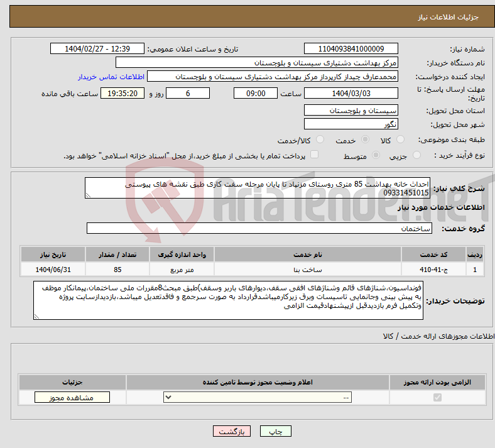Select the کالا/خدمت radio button
The height and width of the screenshot is (448, 495).
pos(320,139)
